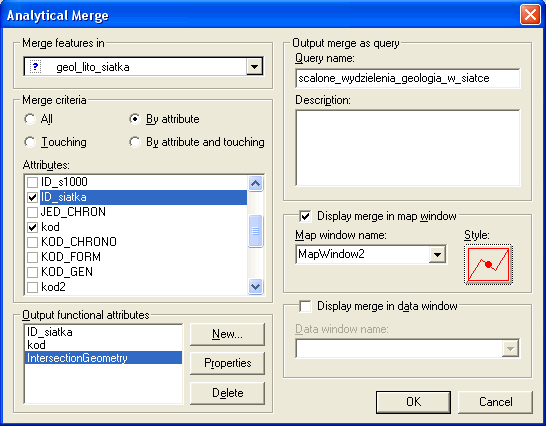This screenshot has width=546, height=426.
Task: Close the Analytical Merge dialog
Action: point(530,15)
